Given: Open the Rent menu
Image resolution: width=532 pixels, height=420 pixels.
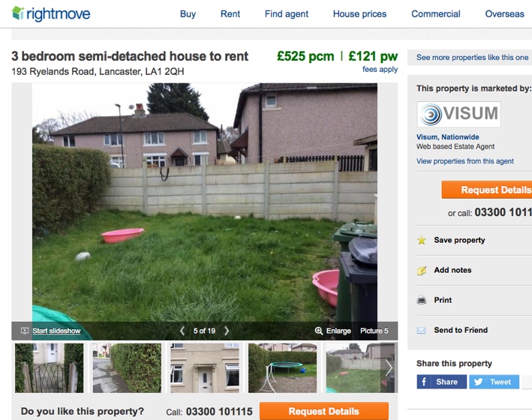Looking at the screenshot, I should point(230,14).
